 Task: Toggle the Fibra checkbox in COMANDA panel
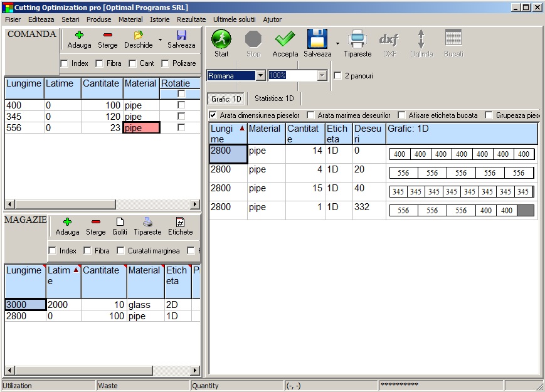point(99,63)
